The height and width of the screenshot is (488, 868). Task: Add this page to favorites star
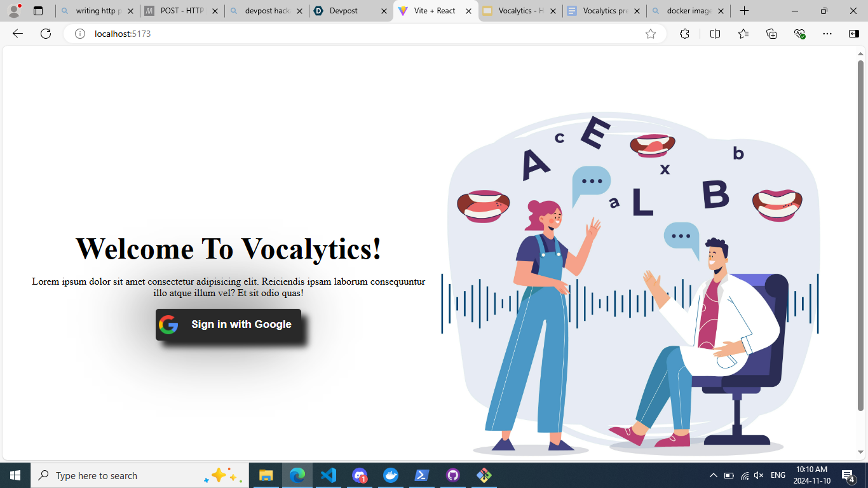click(x=651, y=34)
